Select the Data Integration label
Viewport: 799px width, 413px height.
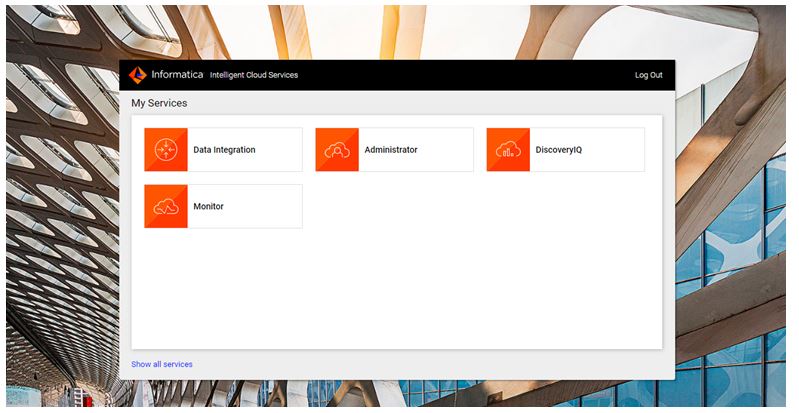(224, 150)
